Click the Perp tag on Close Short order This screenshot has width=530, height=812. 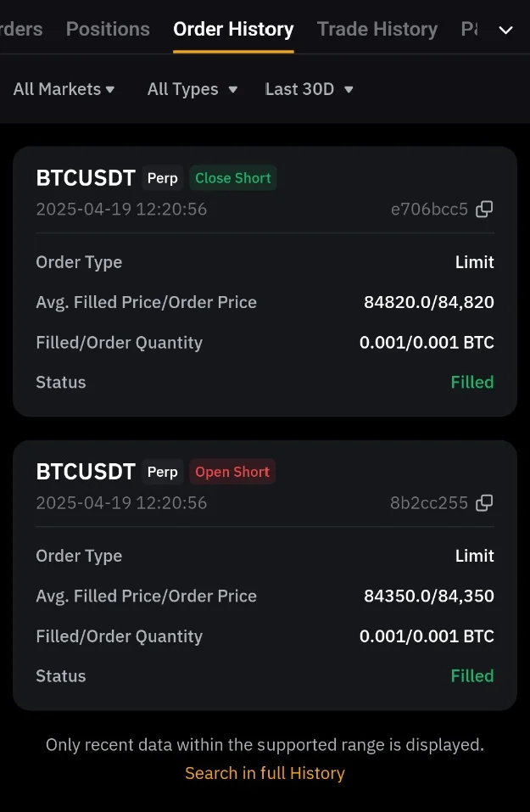163,178
